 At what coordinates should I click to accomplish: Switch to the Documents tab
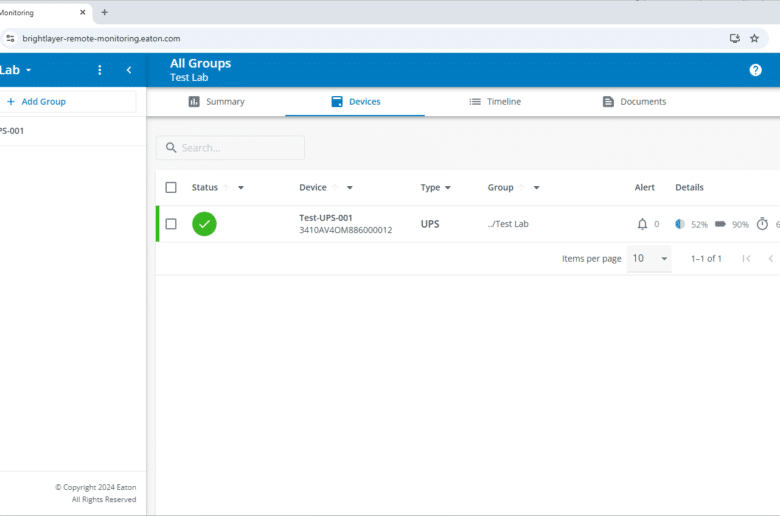pyautogui.click(x=634, y=102)
